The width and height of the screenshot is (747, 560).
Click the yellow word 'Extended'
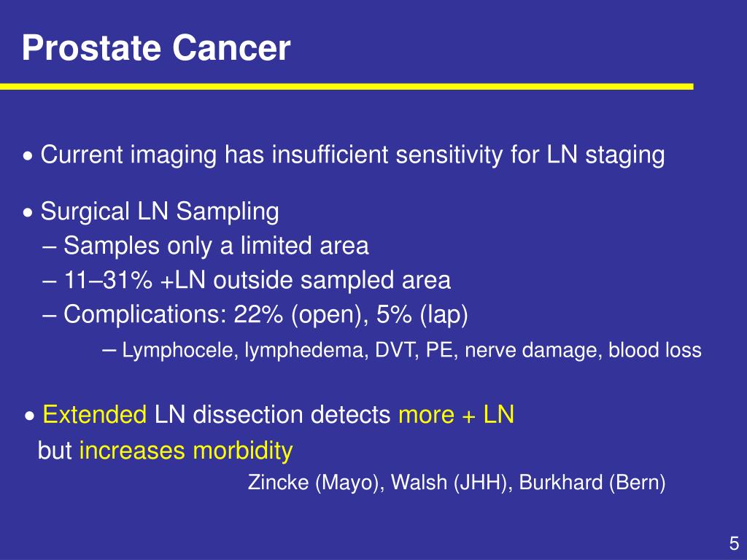coord(95,414)
